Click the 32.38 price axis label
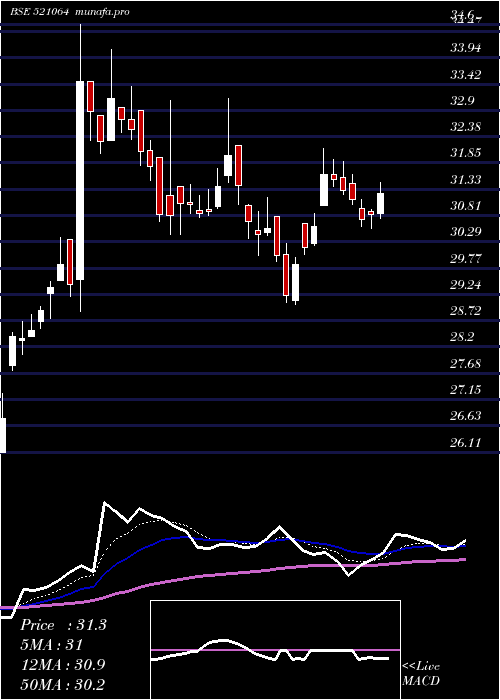The height and width of the screenshot is (700, 500). tap(466, 126)
